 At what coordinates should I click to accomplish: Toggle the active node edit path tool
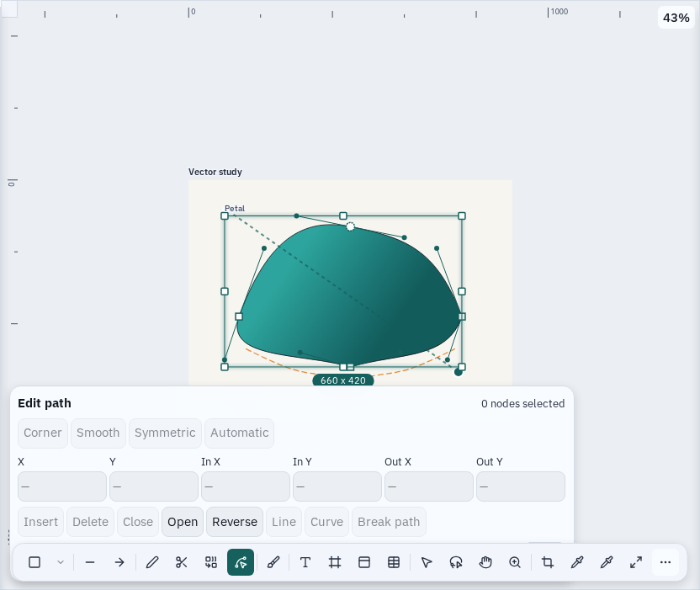[x=241, y=562]
